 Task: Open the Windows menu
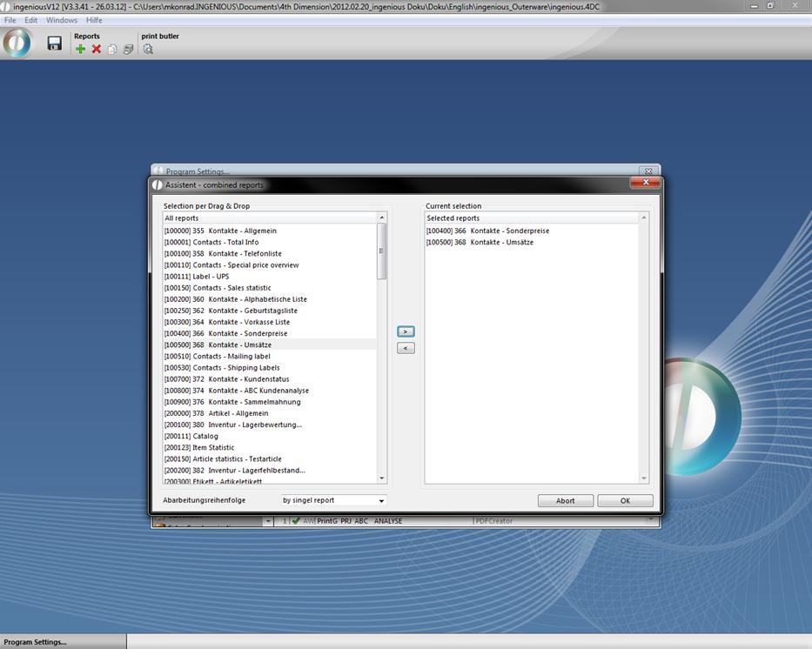point(61,20)
